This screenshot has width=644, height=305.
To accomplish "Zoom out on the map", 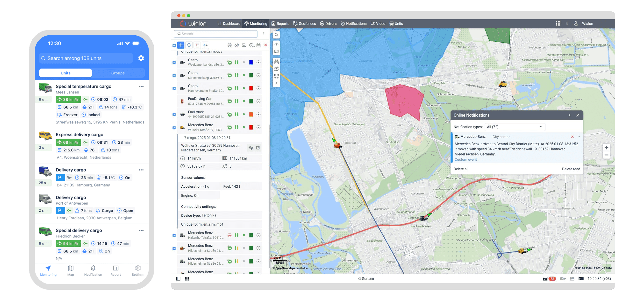I will 606,155.
